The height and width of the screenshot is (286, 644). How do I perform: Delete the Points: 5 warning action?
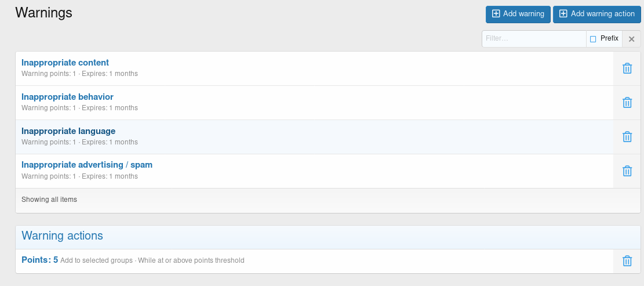click(627, 261)
